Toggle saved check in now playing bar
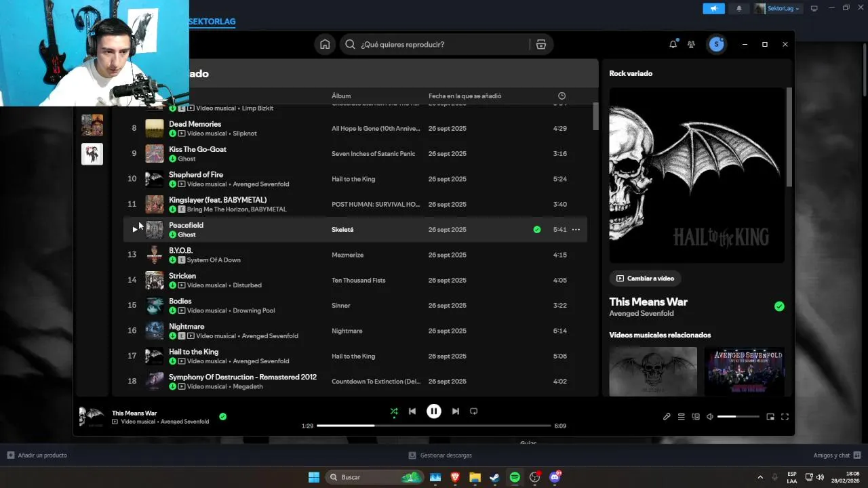This screenshot has height=488, width=868. (x=223, y=417)
